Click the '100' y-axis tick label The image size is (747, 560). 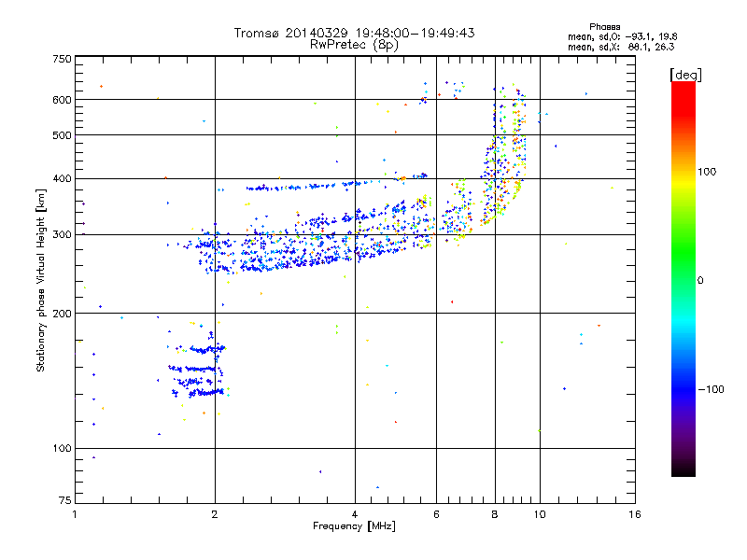[63, 449]
